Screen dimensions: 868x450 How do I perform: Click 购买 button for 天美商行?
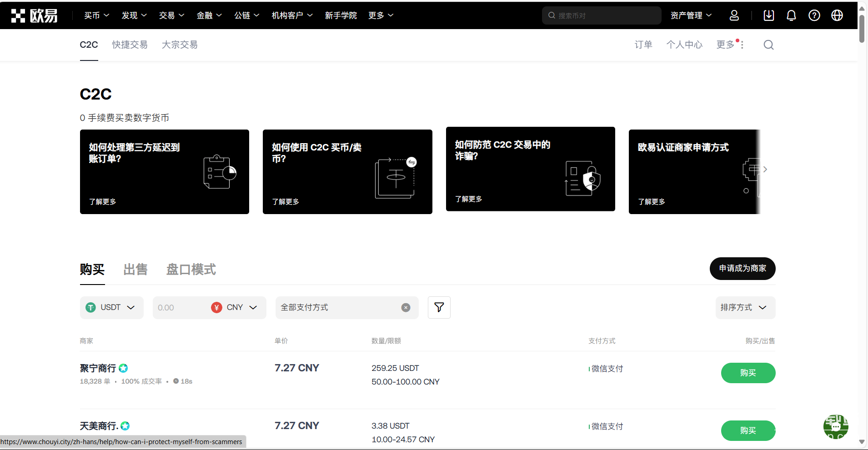pyautogui.click(x=748, y=430)
